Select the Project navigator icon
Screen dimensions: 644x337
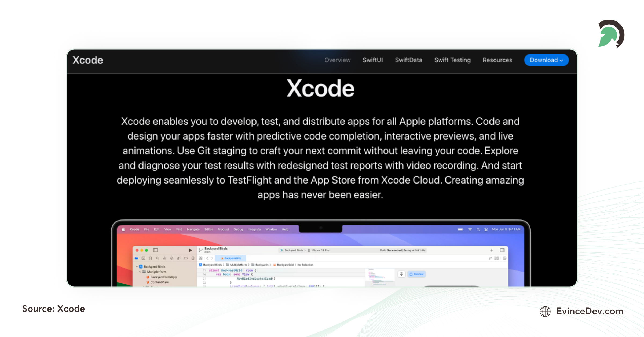[x=136, y=258]
